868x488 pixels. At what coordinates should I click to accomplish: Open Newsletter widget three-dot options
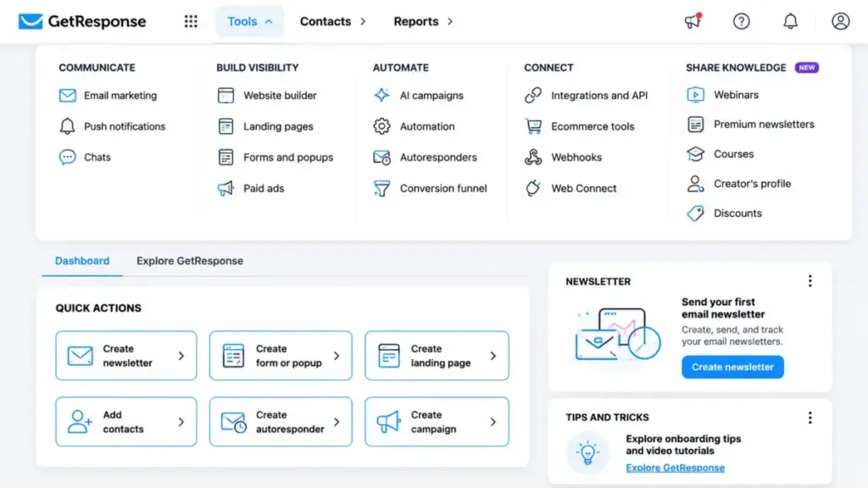point(810,281)
